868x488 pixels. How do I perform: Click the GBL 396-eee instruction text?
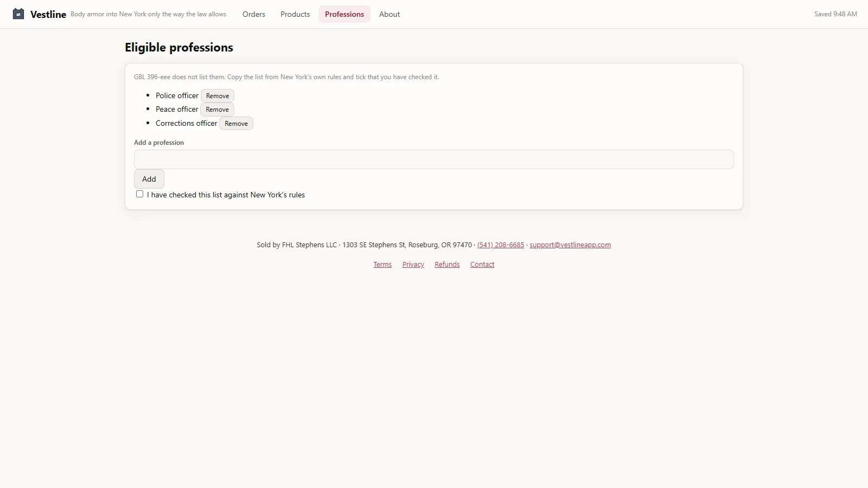(286, 77)
